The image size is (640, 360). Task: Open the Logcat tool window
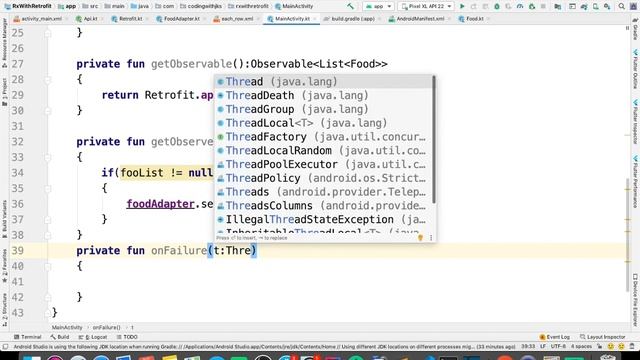(x=93, y=337)
